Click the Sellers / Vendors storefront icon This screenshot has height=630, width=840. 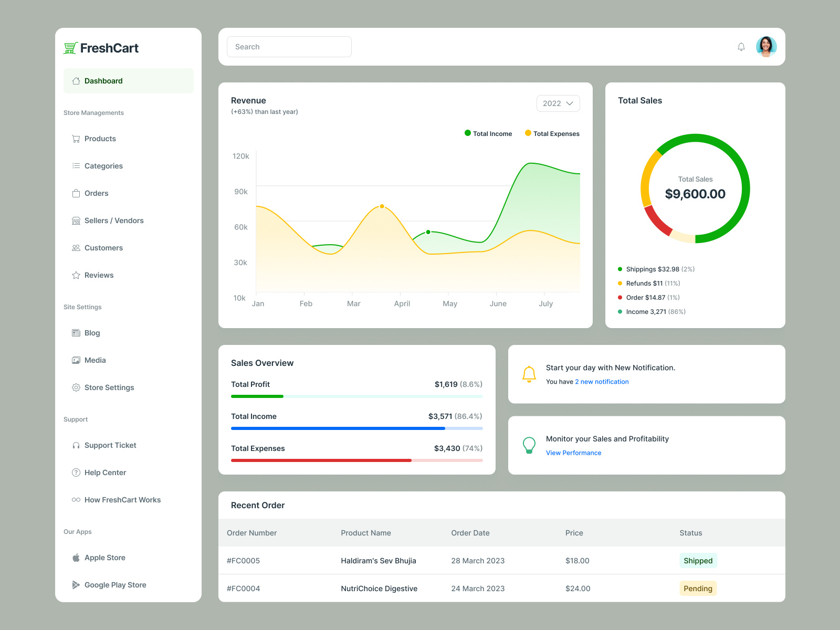click(x=76, y=220)
